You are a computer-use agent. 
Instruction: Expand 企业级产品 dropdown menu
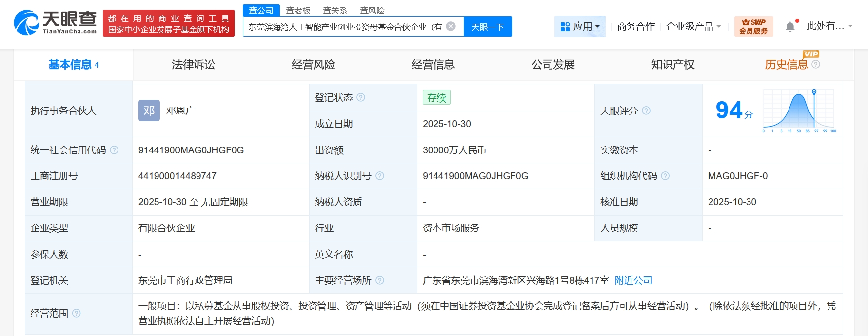693,26
